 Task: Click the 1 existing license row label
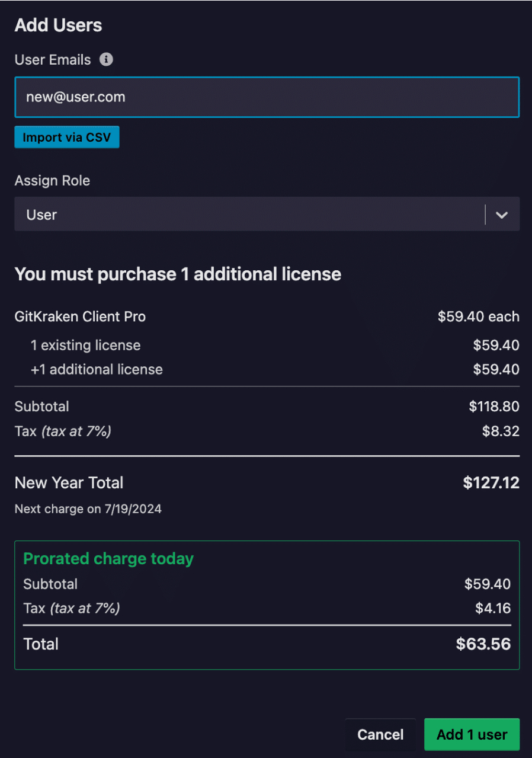point(86,346)
